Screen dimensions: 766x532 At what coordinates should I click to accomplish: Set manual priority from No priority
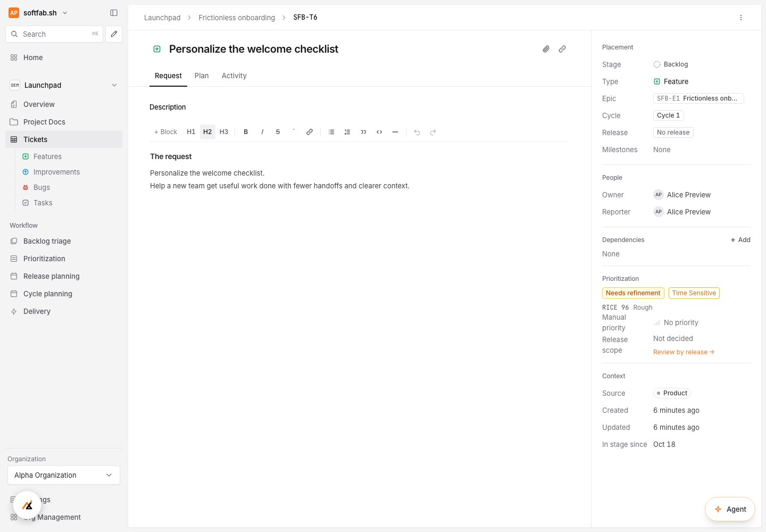(676, 322)
